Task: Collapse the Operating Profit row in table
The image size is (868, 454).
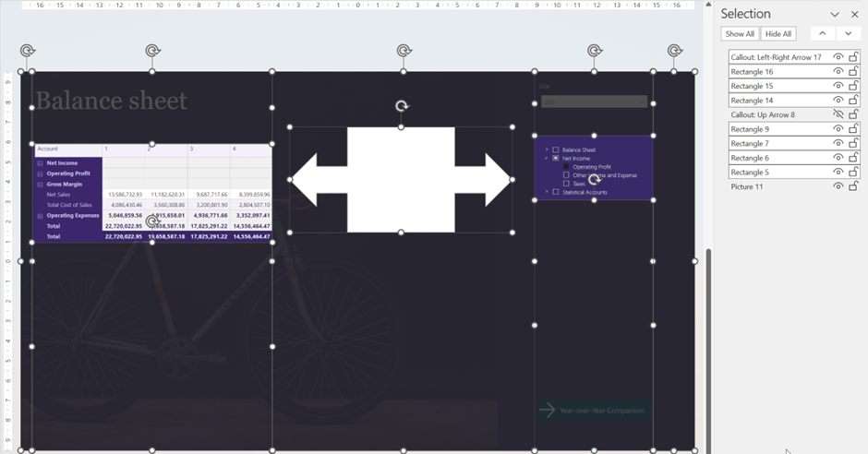Action: pyautogui.click(x=40, y=173)
